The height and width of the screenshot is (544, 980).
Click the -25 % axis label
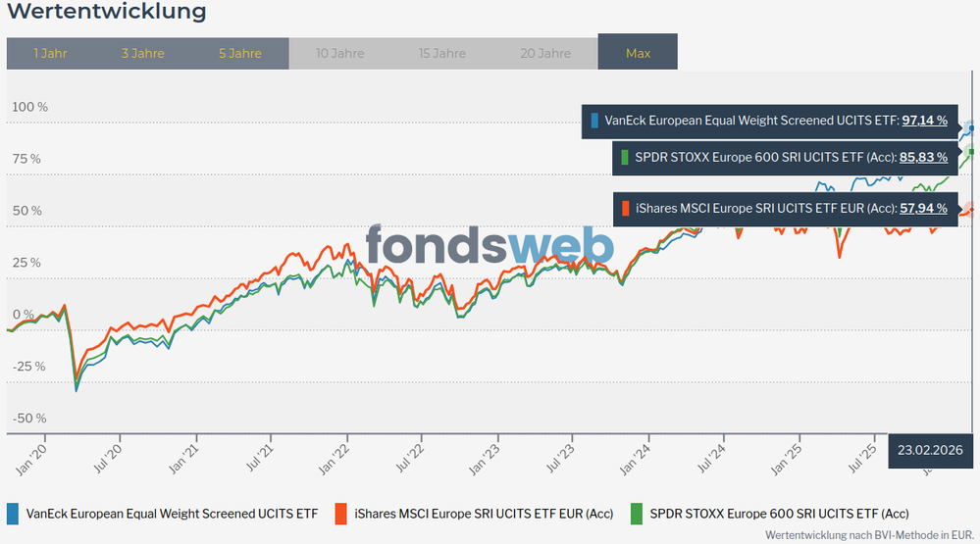pos(28,366)
